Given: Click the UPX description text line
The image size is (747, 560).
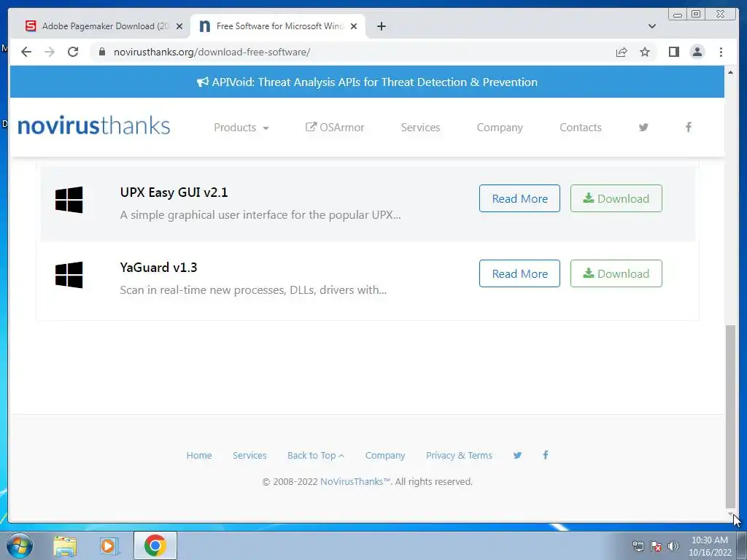Looking at the screenshot, I should [x=260, y=215].
